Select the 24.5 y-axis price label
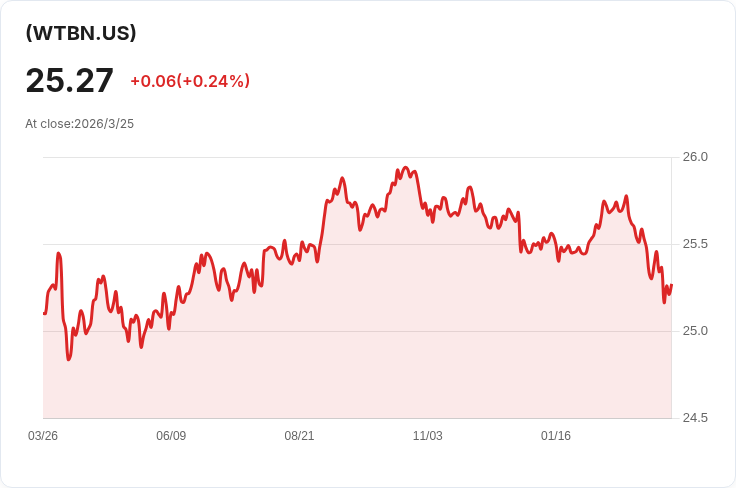The image size is (736, 488). (695, 418)
